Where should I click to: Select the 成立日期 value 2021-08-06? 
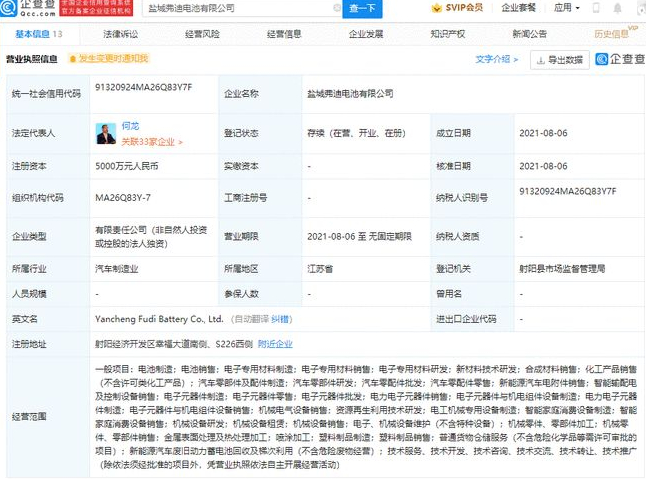click(543, 133)
